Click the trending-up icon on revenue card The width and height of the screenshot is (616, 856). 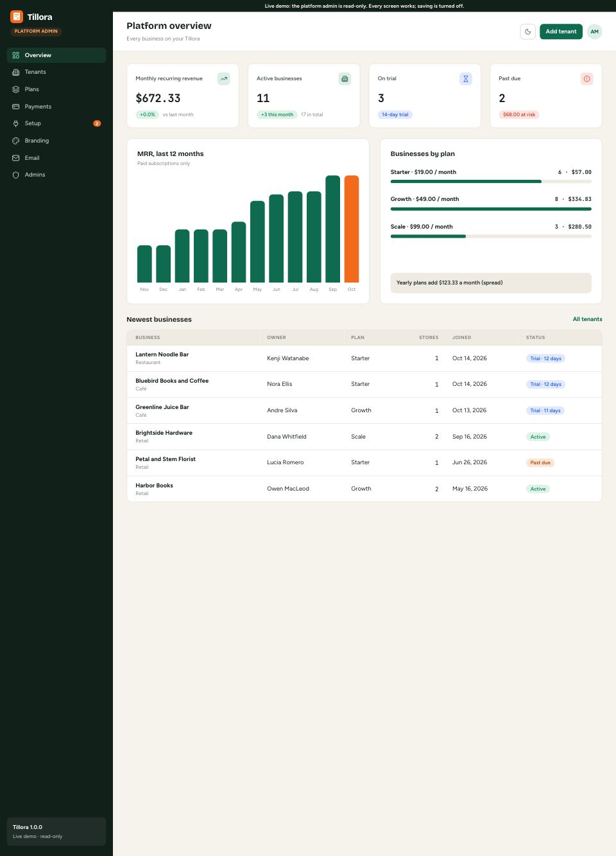pos(223,78)
